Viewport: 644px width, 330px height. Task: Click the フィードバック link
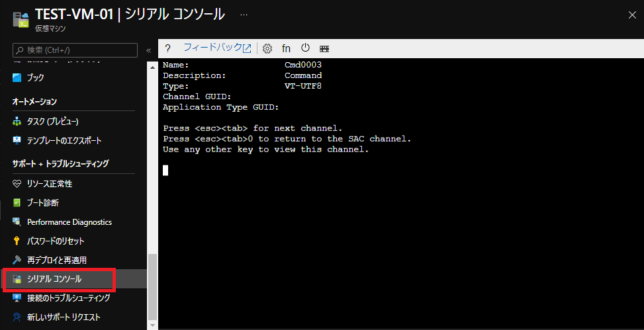(217, 48)
